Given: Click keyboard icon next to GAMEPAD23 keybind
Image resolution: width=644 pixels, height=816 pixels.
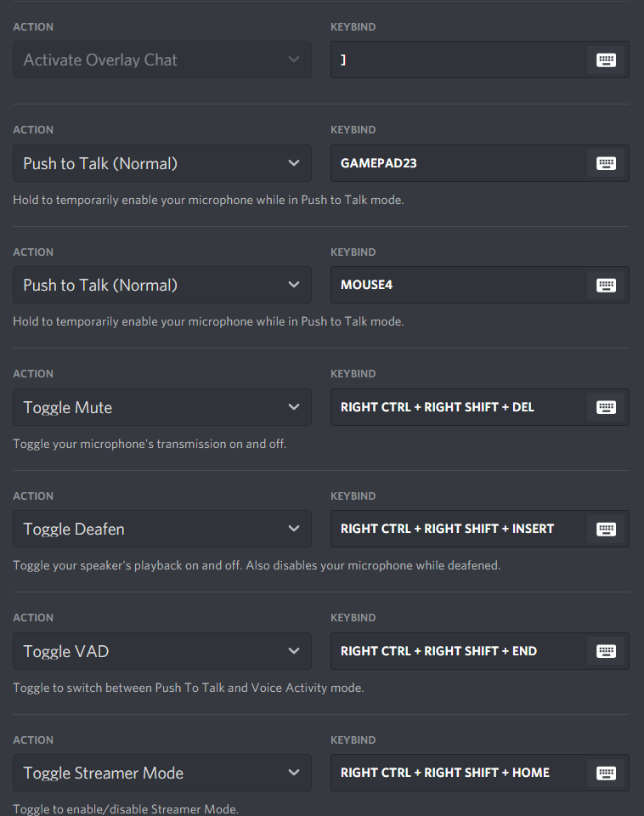Looking at the screenshot, I should coord(606,163).
